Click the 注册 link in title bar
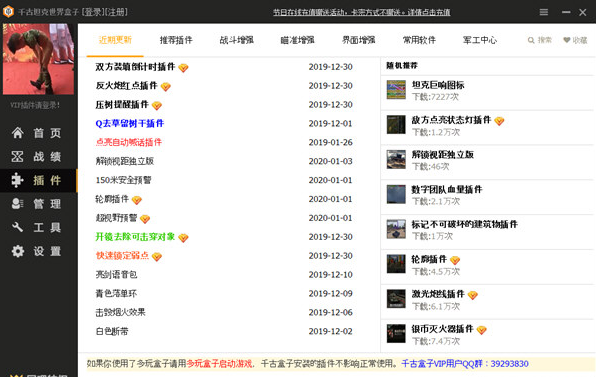This screenshot has height=377, width=596. (x=116, y=12)
